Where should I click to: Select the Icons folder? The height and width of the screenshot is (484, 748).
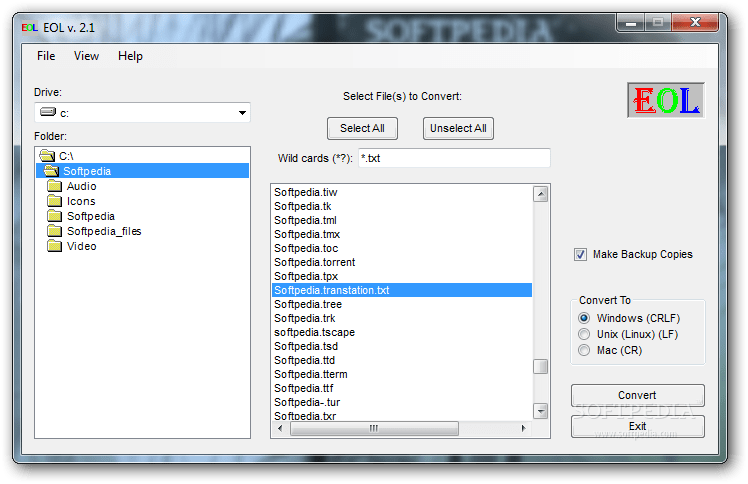point(81,201)
